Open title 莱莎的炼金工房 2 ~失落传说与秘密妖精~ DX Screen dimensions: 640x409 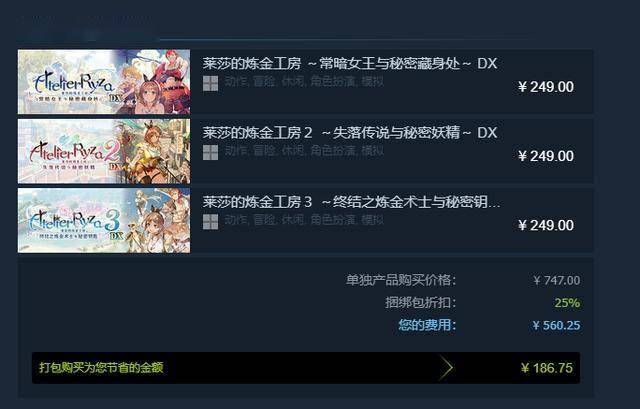350,133
